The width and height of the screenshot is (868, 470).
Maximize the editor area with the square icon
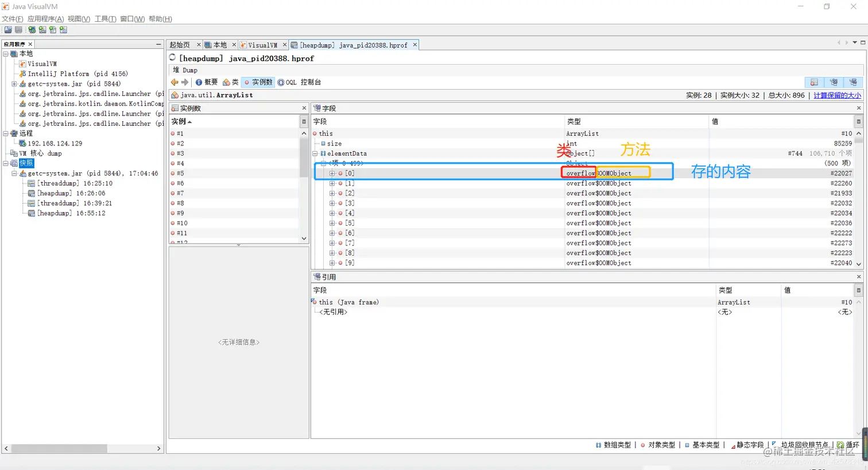point(863,43)
